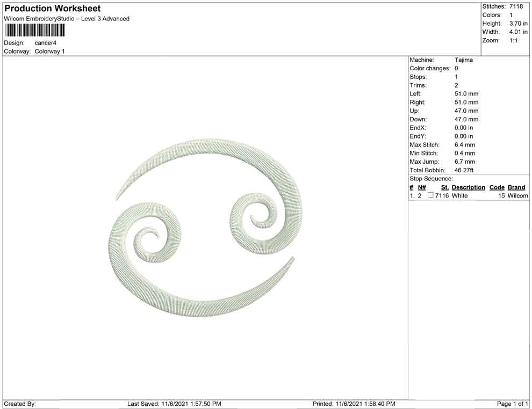Click the Cancer zodiac embroidery design preview
The height and width of the screenshot is (409, 532).
(x=205, y=228)
